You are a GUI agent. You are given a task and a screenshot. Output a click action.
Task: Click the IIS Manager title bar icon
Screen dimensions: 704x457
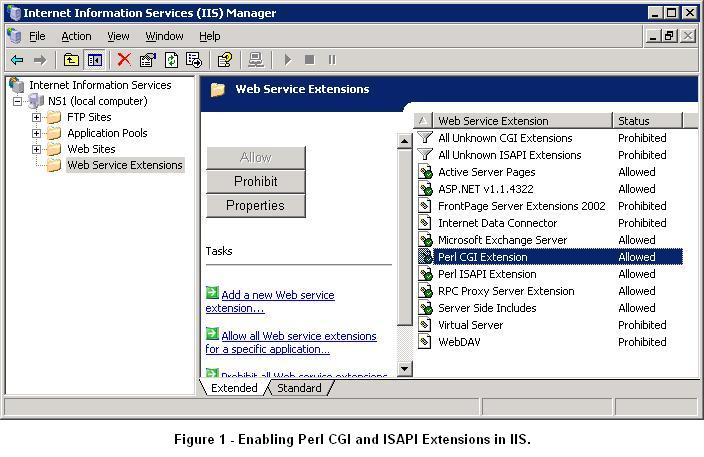point(15,13)
